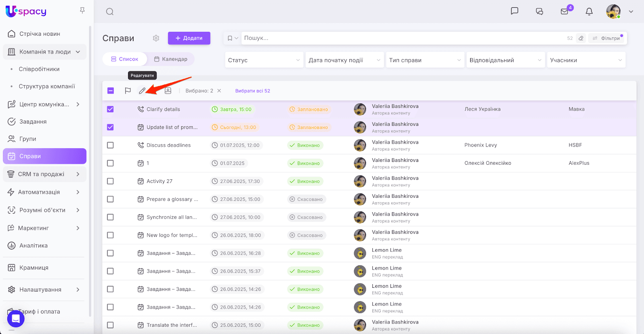Uncheck the Clarify details row checkbox
644x334 pixels.
pyautogui.click(x=110, y=109)
